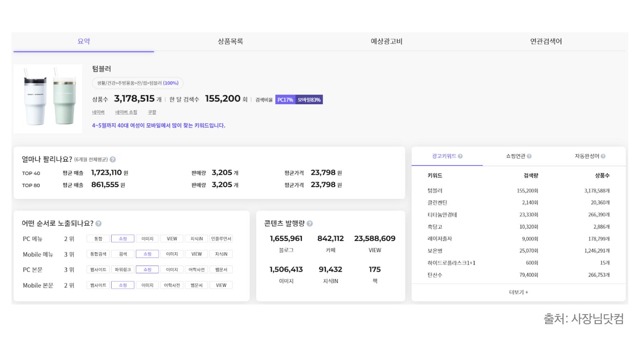Select 파워링크 chip in PC 본문 row
The height and width of the screenshot is (357, 644).
click(123, 270)
